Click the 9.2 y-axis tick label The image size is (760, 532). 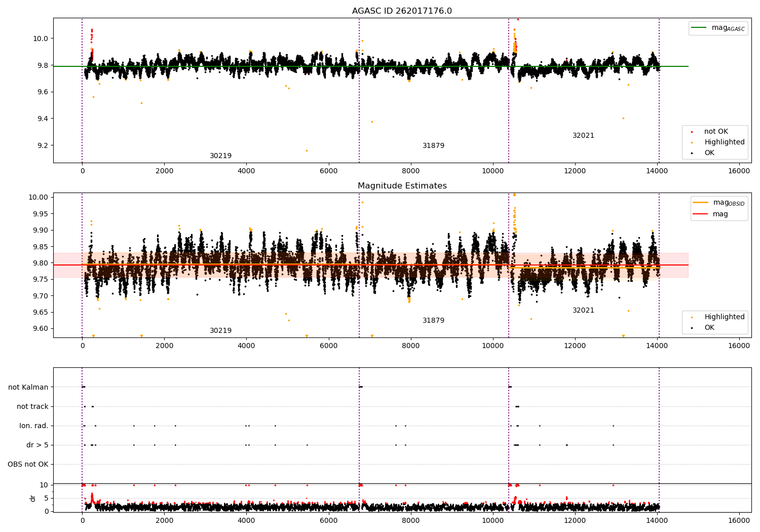[43, 145]
